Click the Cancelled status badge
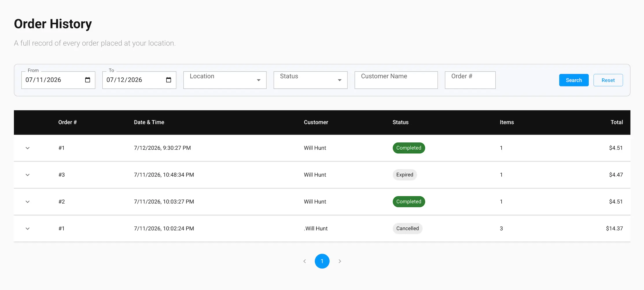The width and height of the screenshot is (644, 290). [407, 228]
